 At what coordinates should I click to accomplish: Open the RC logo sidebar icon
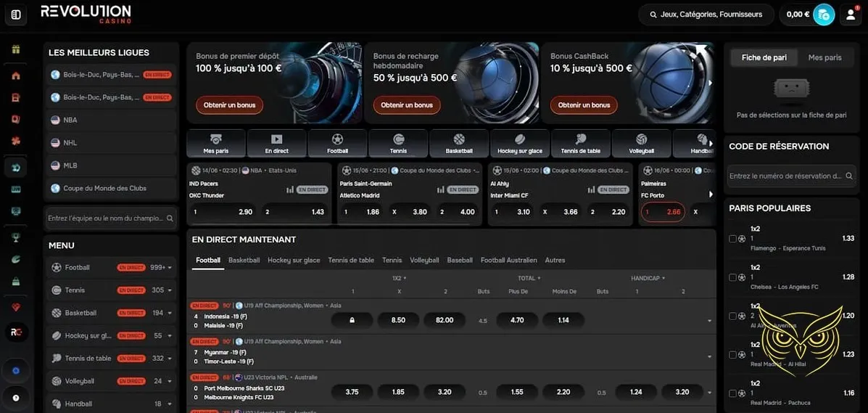coord(16,332)
